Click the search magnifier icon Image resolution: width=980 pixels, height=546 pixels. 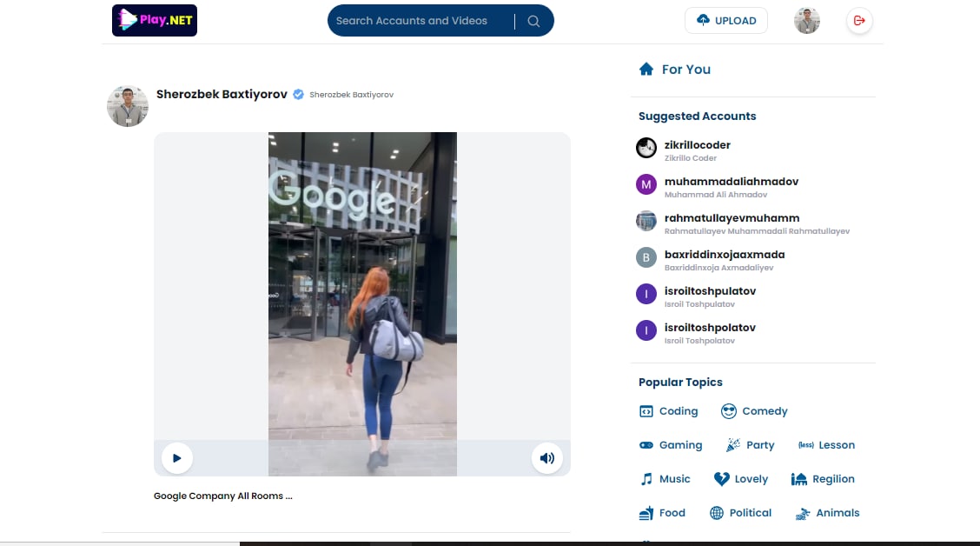[533, 21]
